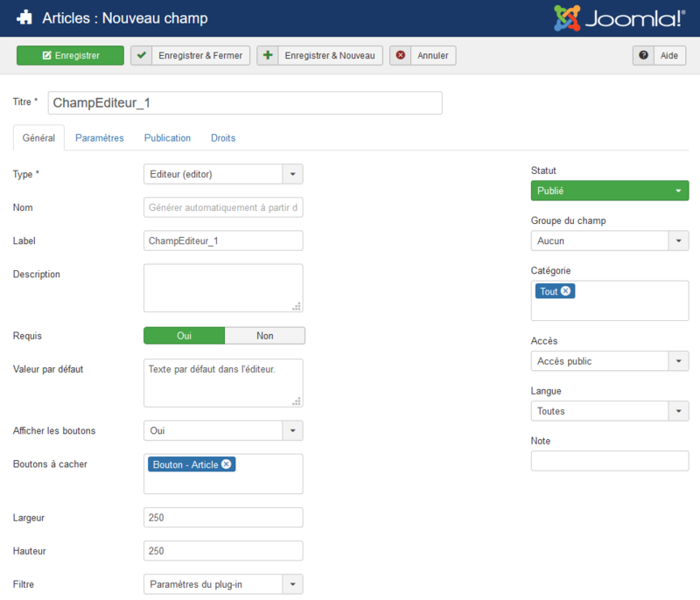Click the plus icon on Enregistrer & Nouveau
The height and width of the screenshot is (600, 700).
tap(268, 55)
